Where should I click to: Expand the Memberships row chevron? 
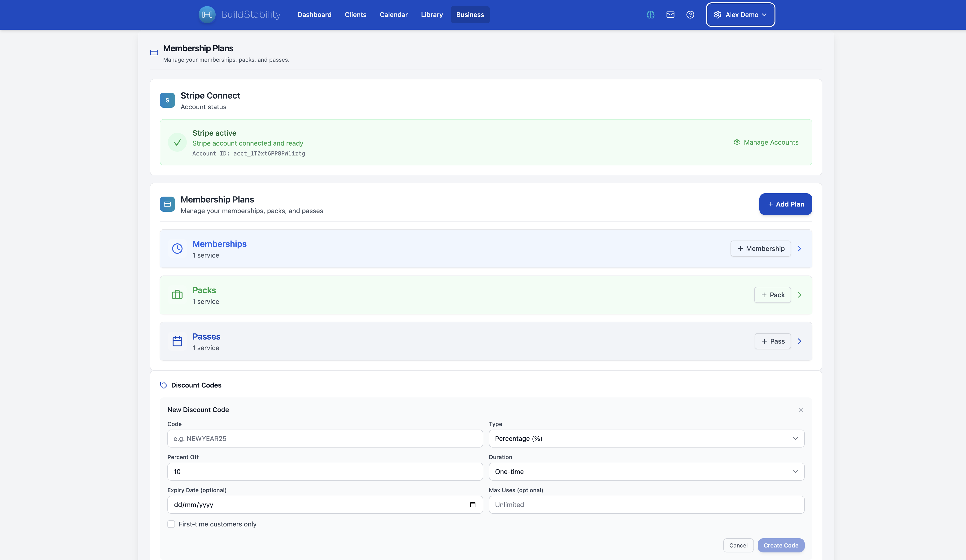[800, 249]
